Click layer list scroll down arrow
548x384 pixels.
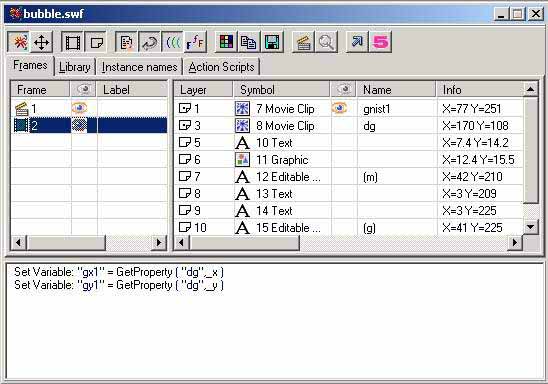pos(531,227)
